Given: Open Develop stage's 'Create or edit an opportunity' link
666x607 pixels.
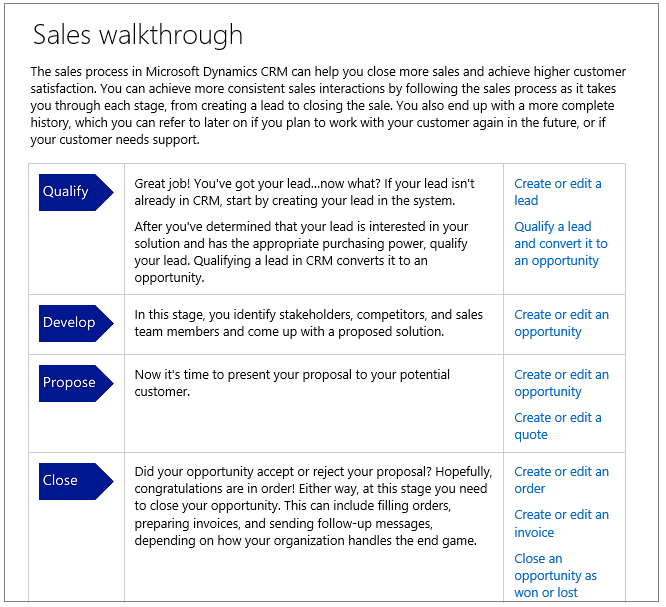Looking at the screenshot, I should [x=561, y=323].
